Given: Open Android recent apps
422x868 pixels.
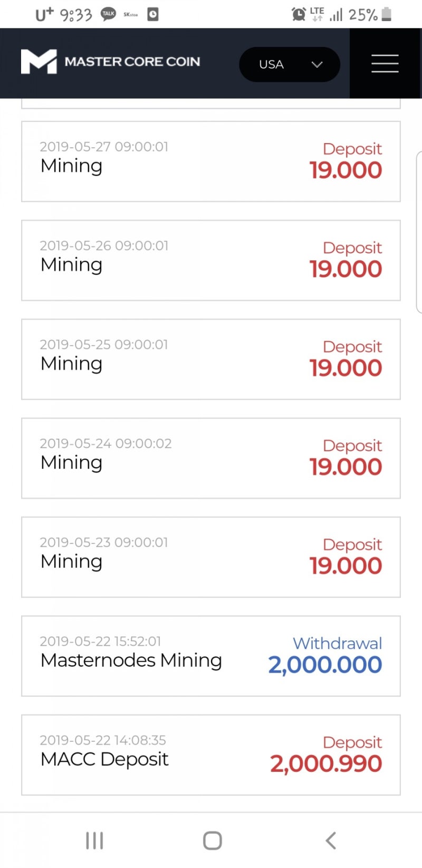Looking at the screenshot, I should point(94,840).
